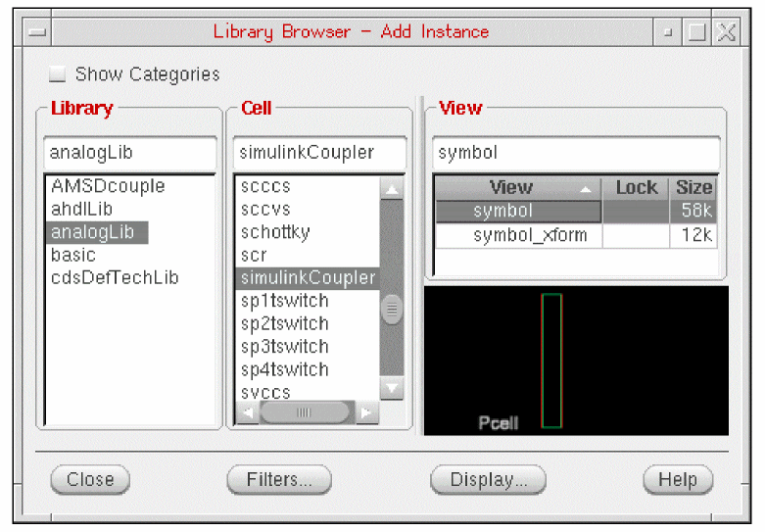The height and width of the screenshot is (532, 765).
Task: Enable the Show Categories checkbox
Action: coord(57,74)
